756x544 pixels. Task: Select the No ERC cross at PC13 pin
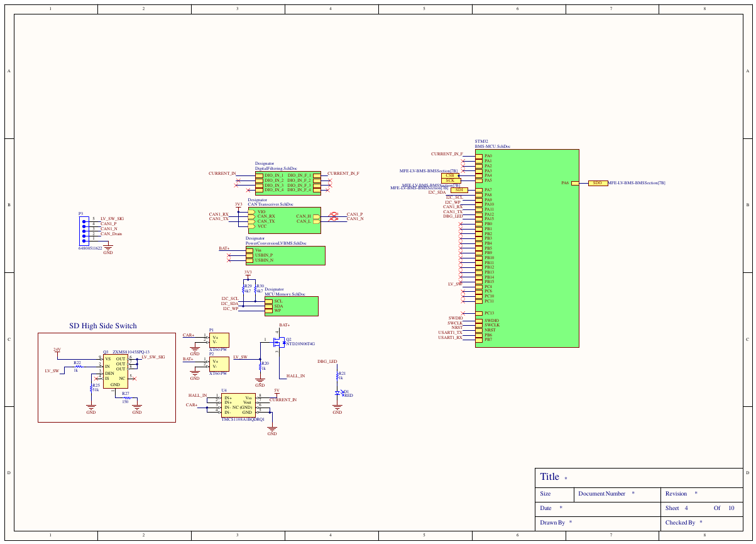click(463, 313)
